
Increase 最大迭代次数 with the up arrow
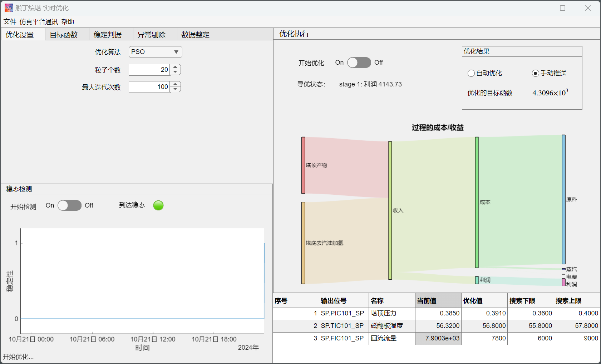pos(175,84)
